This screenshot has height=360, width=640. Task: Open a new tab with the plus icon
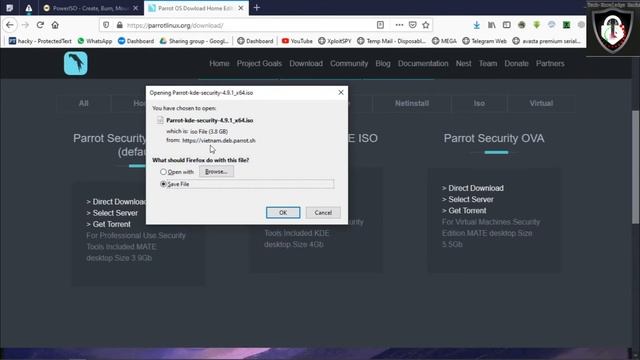(x=257, y=8)
